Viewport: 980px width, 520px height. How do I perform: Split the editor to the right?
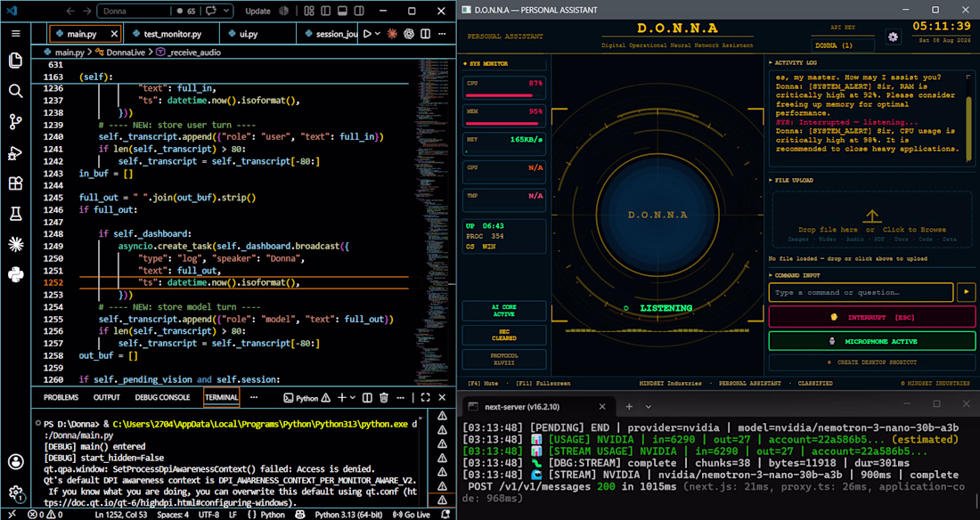pos(426,34)
